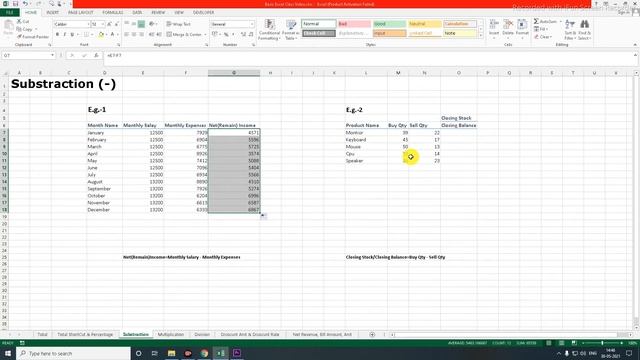This screenshot has width=640, height=360.
Task: Click the Copy icon
Action: [x=19, y=29]
